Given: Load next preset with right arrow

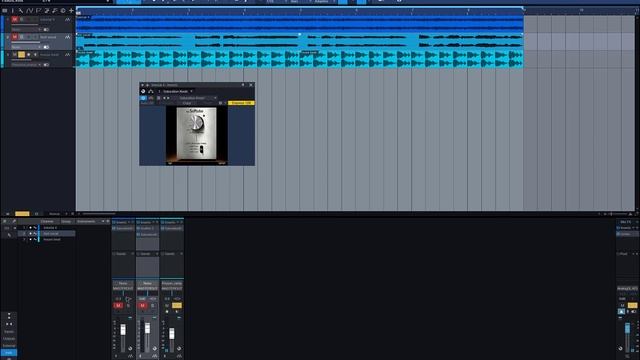Looking at the screenshot, I should (168, 98).
